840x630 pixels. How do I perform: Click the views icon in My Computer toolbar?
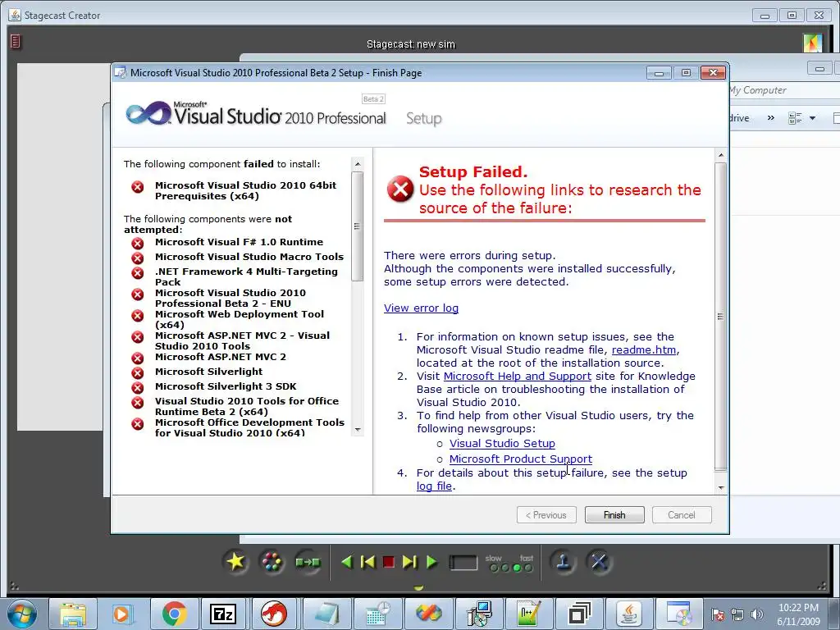[x=795, y=118]
